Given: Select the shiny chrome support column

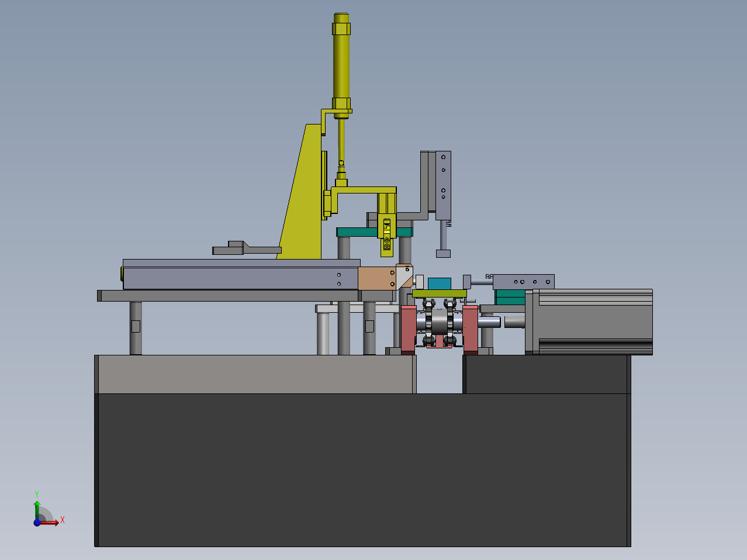Looking at the screenshot, I should click(x=323, y=334).
